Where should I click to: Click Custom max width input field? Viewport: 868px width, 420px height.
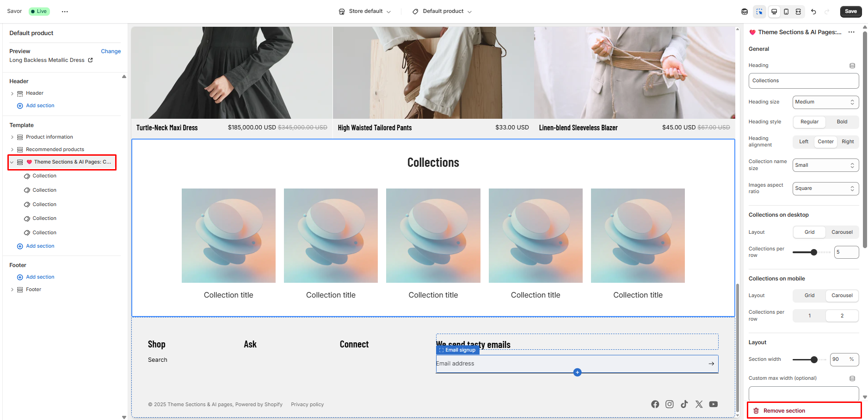[x=804, y=394]
